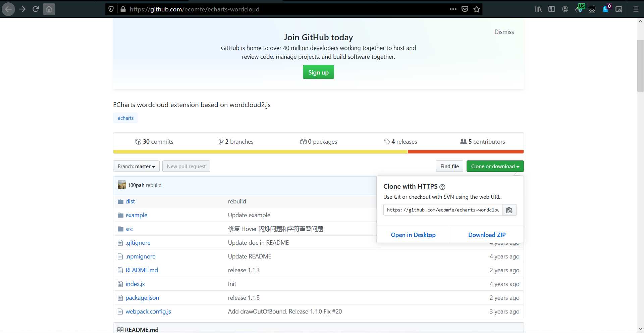Click the 100pah author name link
This screenshot has height=333, width=644.
tap(136, 185)
